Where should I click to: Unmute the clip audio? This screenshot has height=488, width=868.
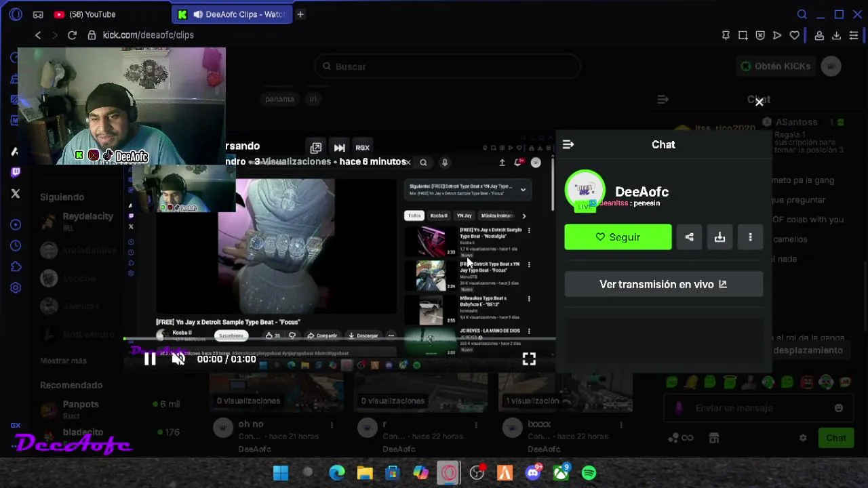(x=178, y=359)
